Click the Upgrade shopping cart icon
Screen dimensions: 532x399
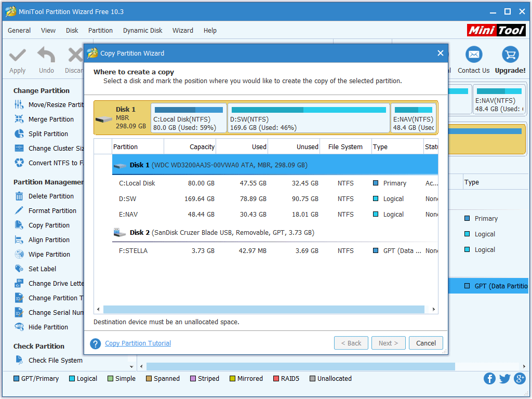510,55
